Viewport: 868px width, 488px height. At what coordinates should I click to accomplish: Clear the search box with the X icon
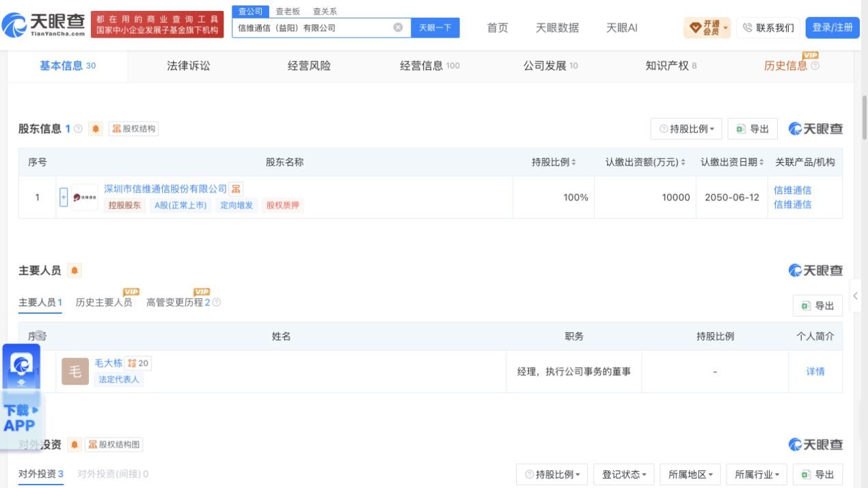(398, 27)
